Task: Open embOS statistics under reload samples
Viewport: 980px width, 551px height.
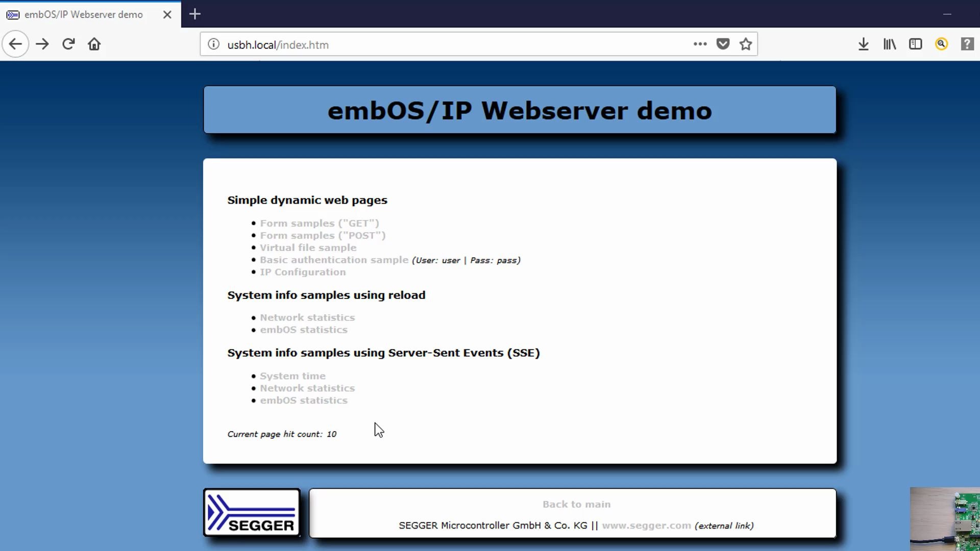Action: click(x=304, y=330)
